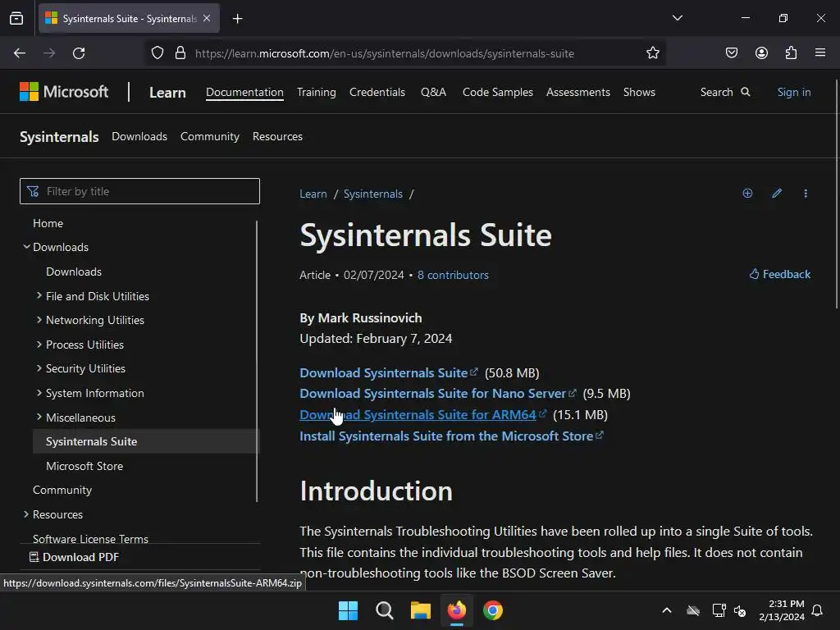Open Code Samples in top navigation
The width and height of the screenshot is (840, 630).
click(498, 92)
